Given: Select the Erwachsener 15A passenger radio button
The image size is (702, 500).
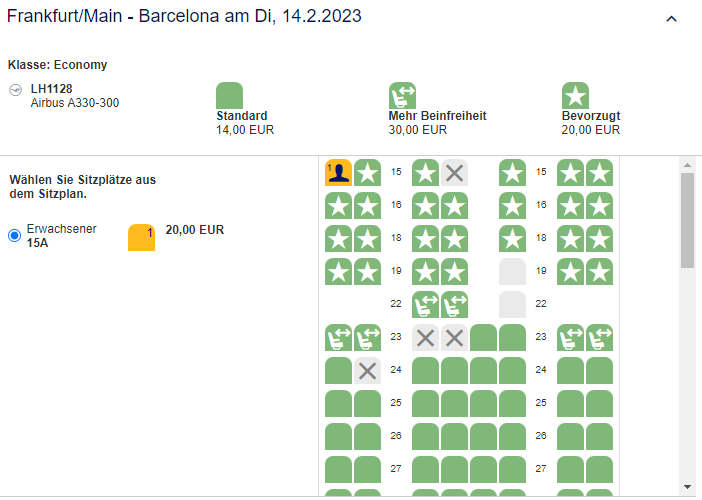Looking at the screenshot, I should point(14,235).
